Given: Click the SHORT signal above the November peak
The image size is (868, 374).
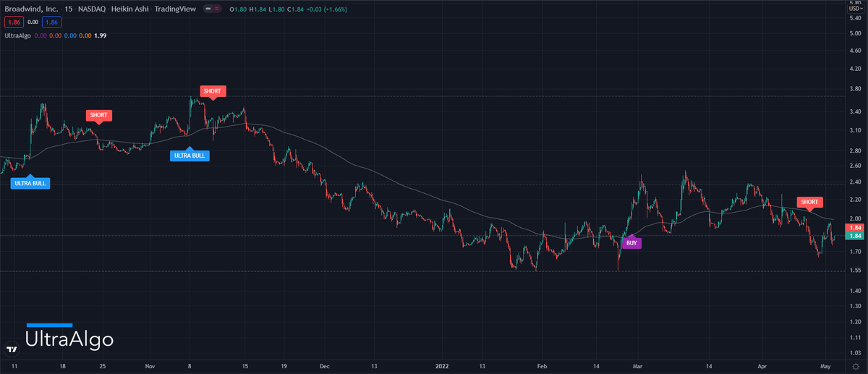Looking at the screenshot, I should 213,91.
